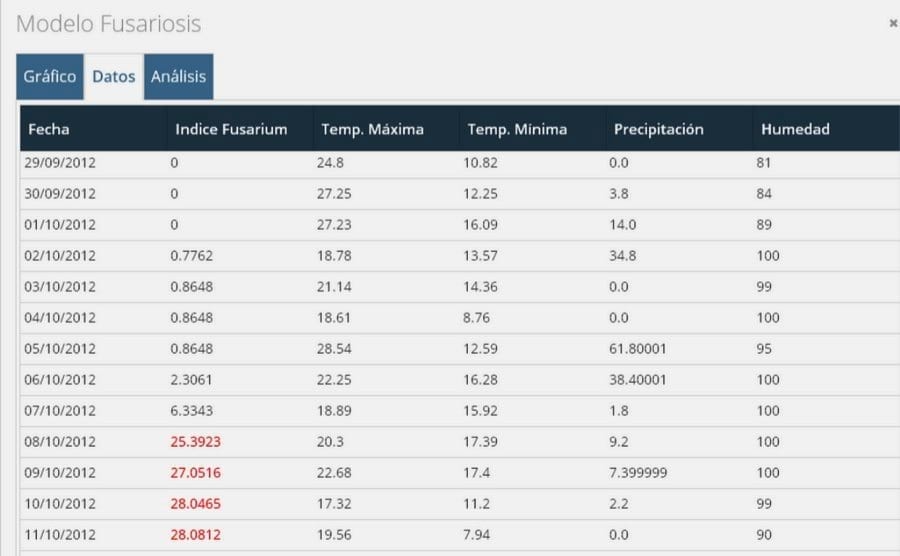
Task: Click max temperature value 19.56
Action: coord(334,534)
